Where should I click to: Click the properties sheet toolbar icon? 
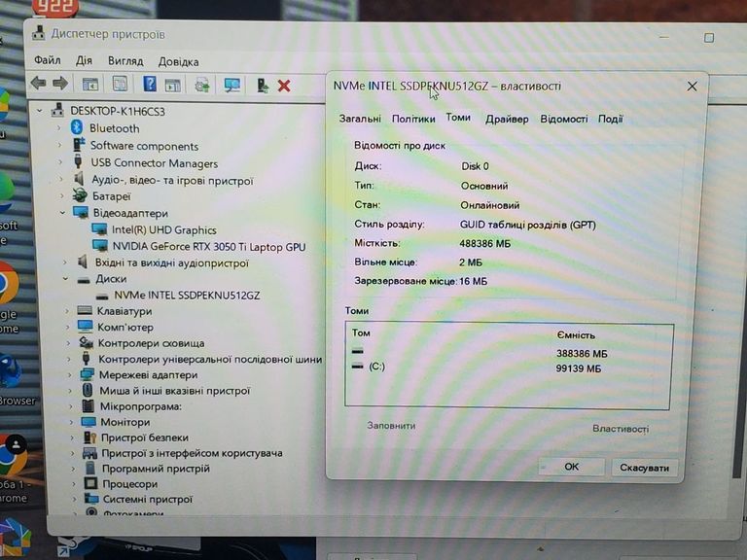pos(120,84)
